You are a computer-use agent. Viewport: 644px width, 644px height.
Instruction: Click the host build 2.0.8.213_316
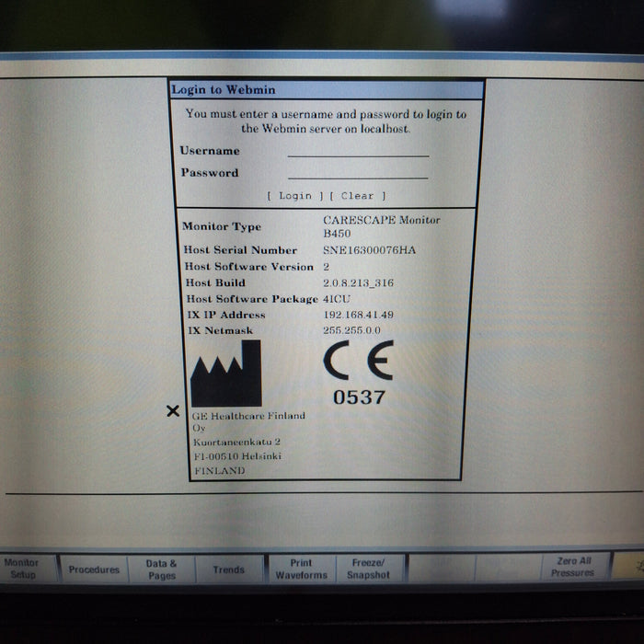click(358, 283)
